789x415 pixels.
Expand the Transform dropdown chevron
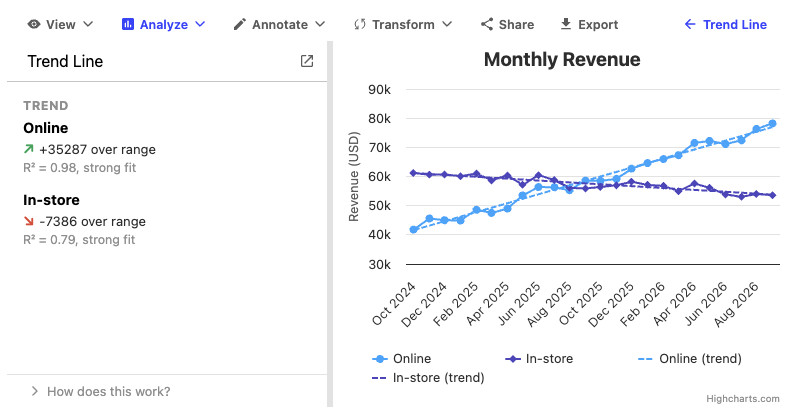click(447, 24)
